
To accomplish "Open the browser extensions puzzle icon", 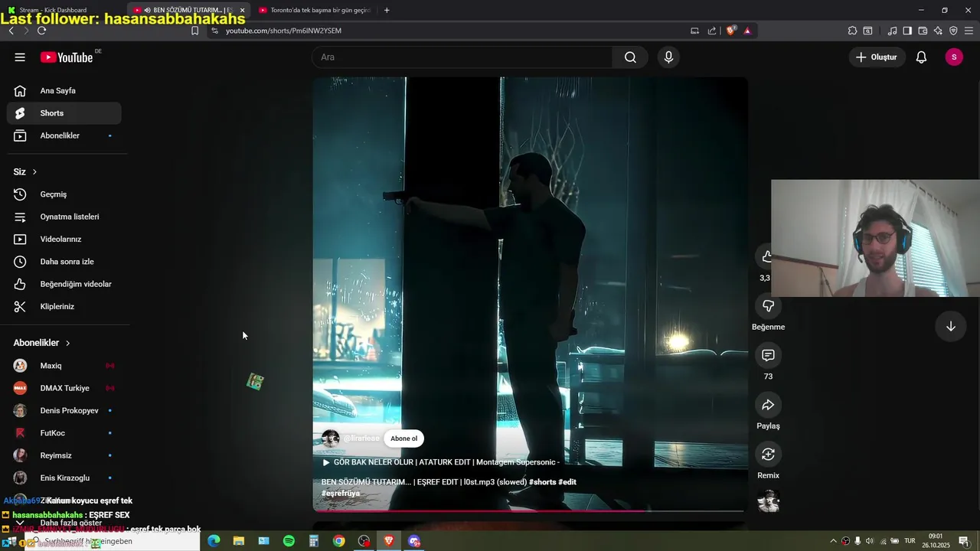I will click(852, 31).
